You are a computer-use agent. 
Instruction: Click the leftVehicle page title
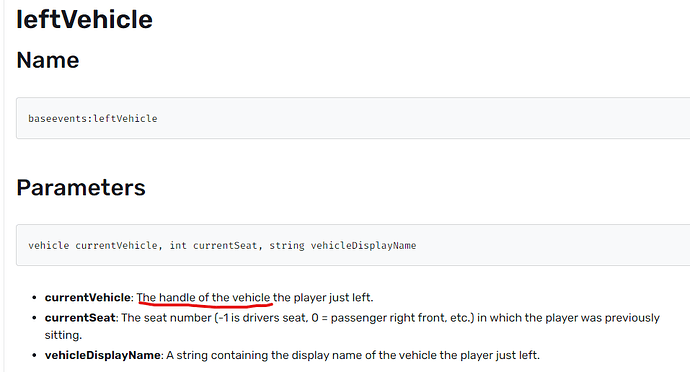(x=84, y=20)
